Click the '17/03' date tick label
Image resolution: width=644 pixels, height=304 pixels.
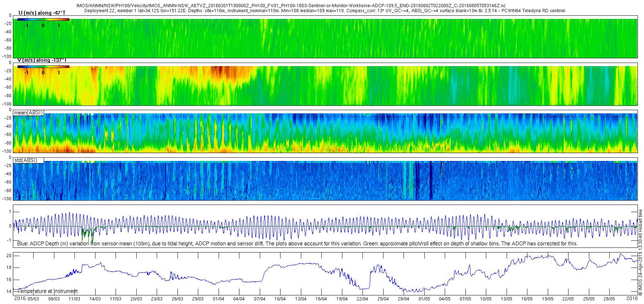pyautogui.click(x=116, y=299)
